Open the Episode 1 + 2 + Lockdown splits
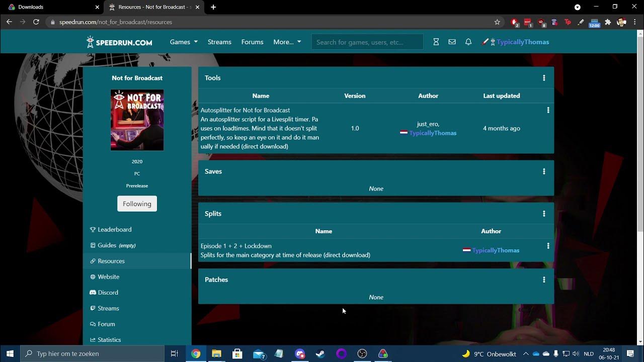Screen dimensions: 644x362 click(236, 246)
